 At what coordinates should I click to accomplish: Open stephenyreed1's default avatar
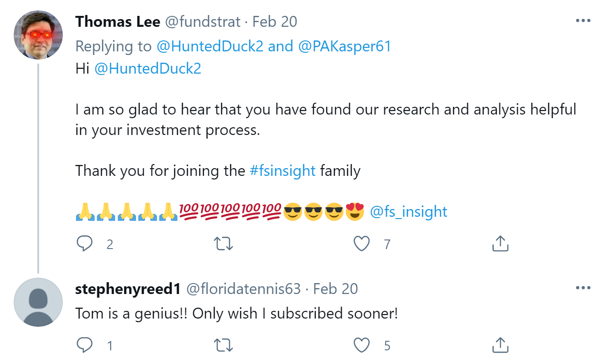pyautogui.click(x=38, y=302)
